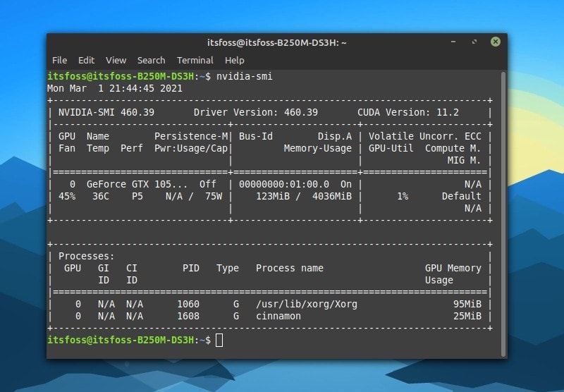Open the View menu

coord(116,61)
